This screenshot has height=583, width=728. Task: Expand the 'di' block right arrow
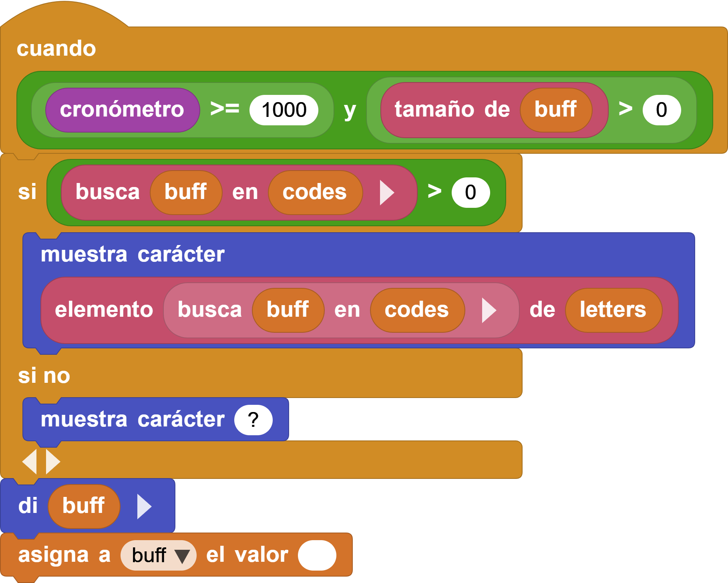pyautogui.click(x=144, y=506)
